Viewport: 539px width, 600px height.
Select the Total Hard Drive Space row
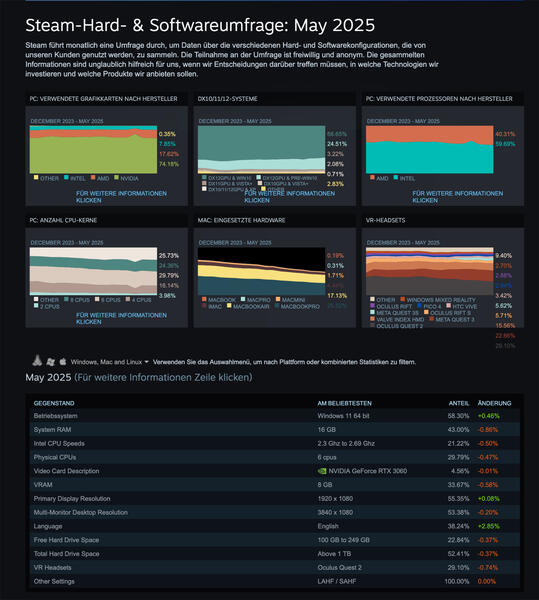(x=275, y=554)
